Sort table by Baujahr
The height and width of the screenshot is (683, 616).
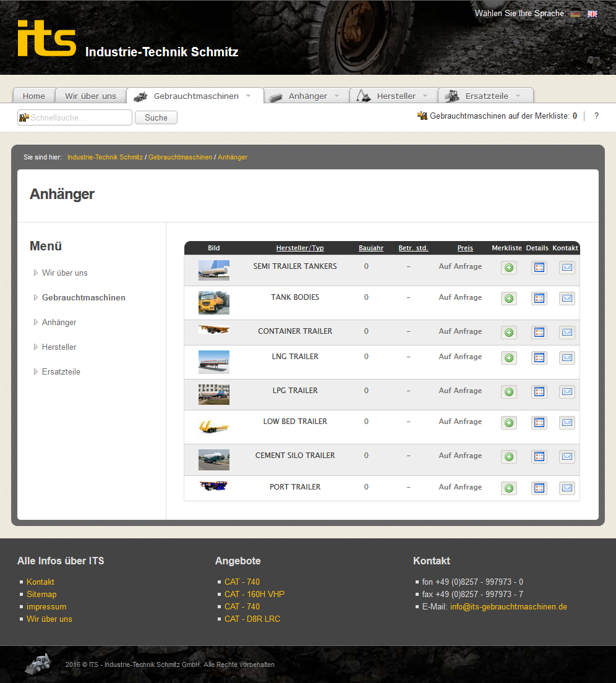point(371,248)
